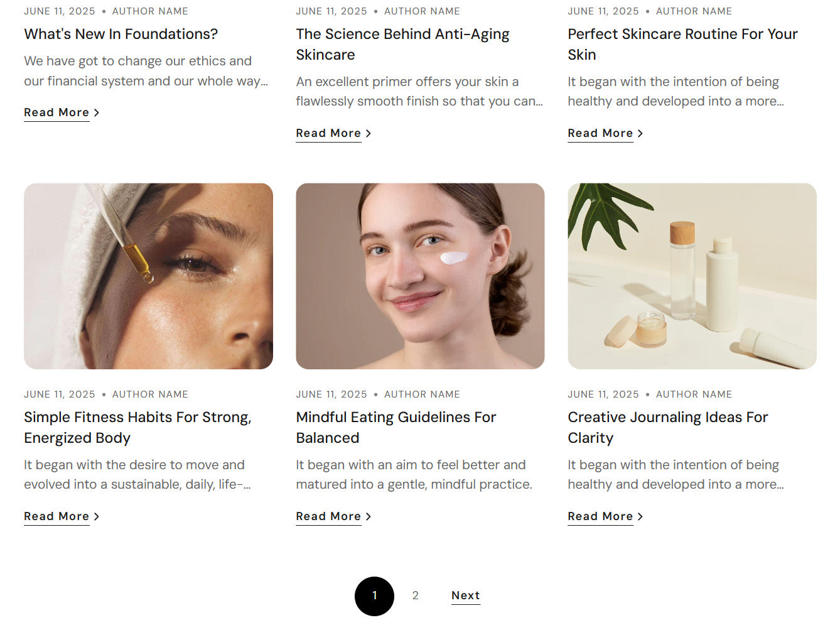Click chevron arrow under Creative Journaling Ideas article
Viewport: 840px width, 630px height.
640,517
